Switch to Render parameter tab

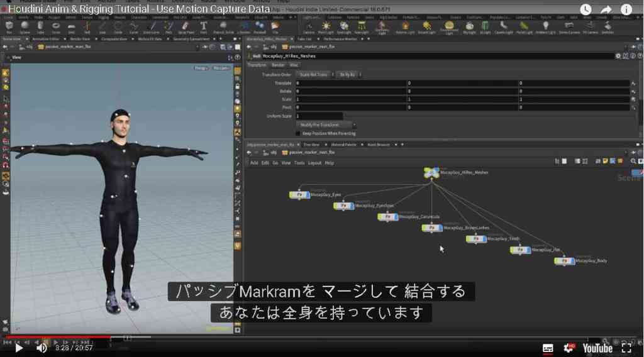point(278,65)
